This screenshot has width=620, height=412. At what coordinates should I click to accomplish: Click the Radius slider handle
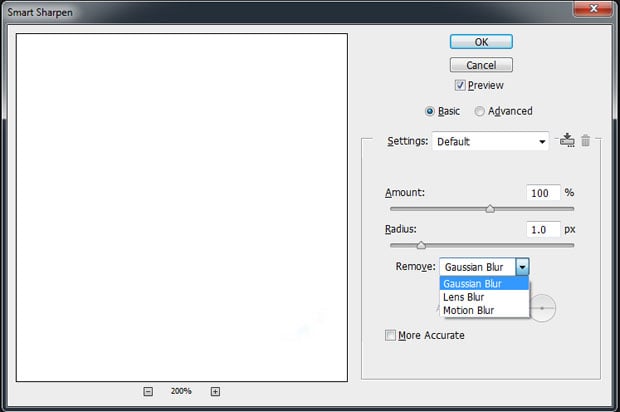pyautogui.click(x=421, y=245)
